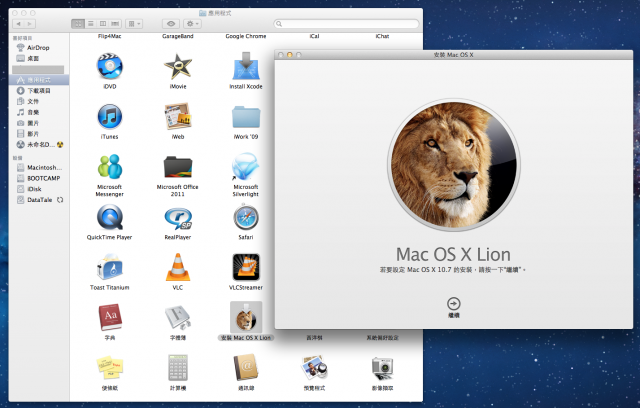This screenshot has width=640, height=408.
Task: Select the iWeb application icon
Action: tap(178, 117)
